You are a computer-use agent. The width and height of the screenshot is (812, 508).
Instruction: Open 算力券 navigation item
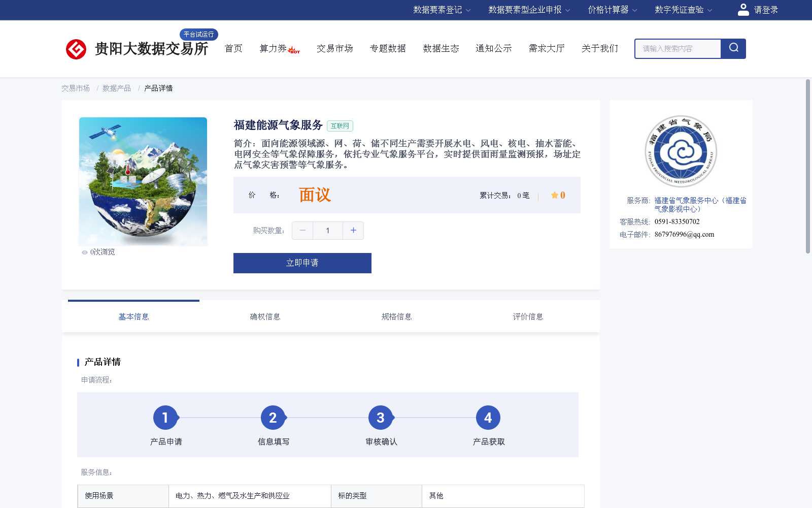point(273,49)
